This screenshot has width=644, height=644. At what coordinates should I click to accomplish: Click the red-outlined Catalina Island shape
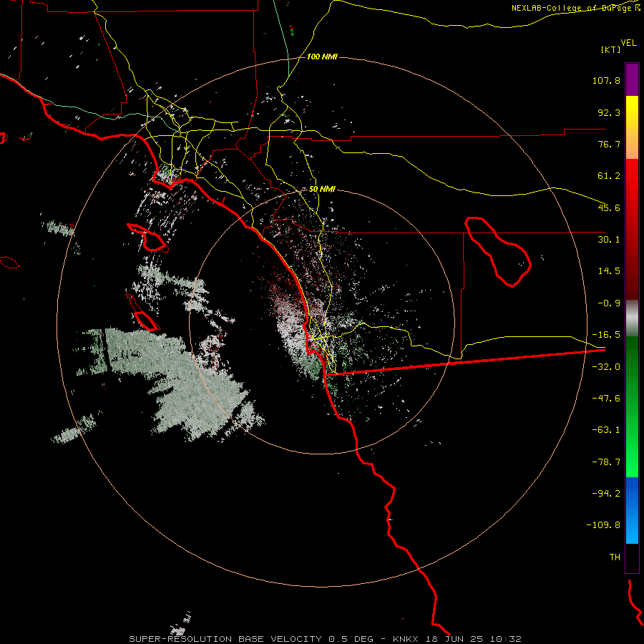tap(147, 238)
